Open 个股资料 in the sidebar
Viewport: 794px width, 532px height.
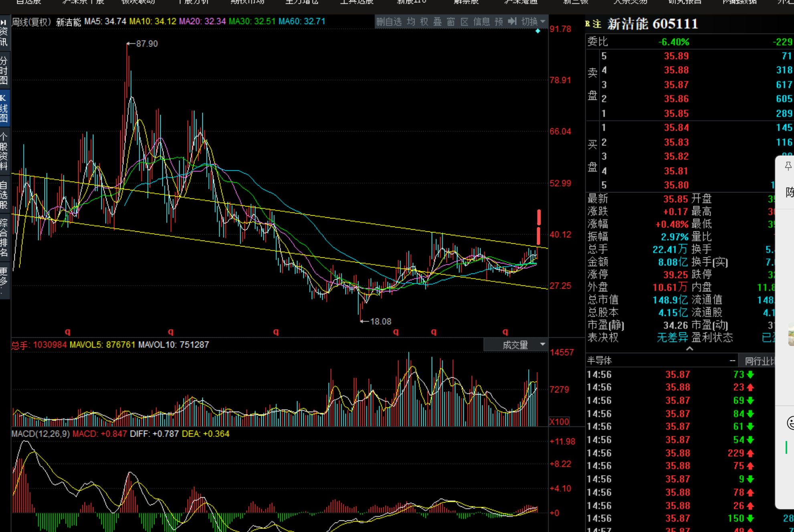click(4, 151)
